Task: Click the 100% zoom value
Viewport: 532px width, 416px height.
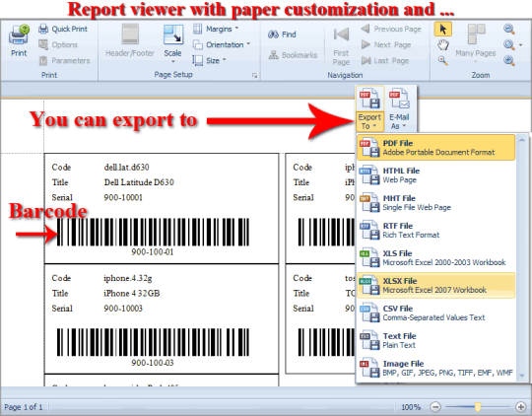Action: tap(411, 407)
